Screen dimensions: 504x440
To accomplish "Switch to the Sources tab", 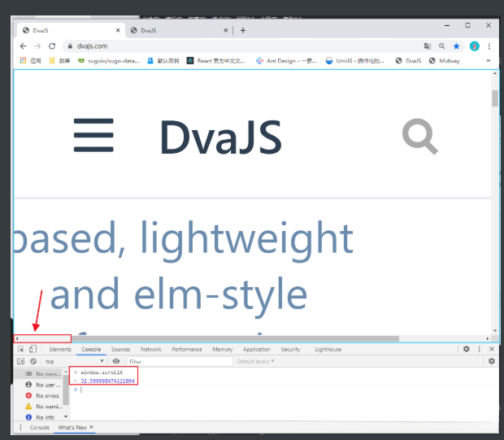I will tap(120, 349).
